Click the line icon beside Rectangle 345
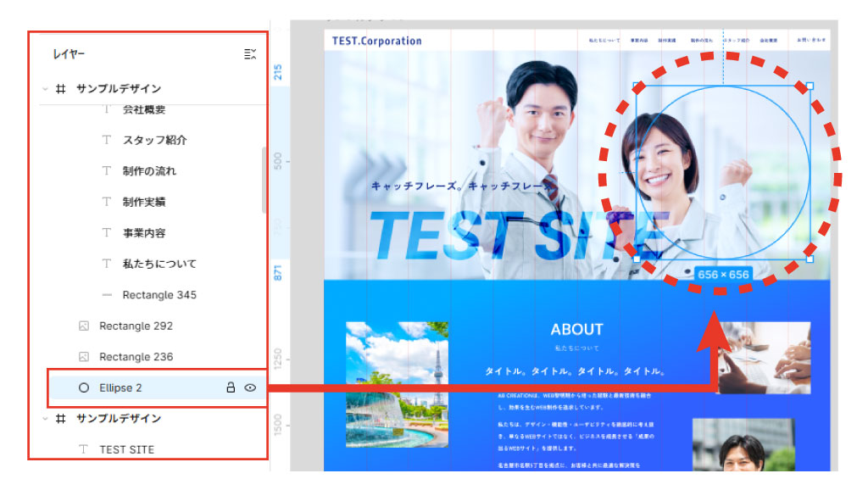This screenshot has width=868, height=490. (x=107, y=295)
